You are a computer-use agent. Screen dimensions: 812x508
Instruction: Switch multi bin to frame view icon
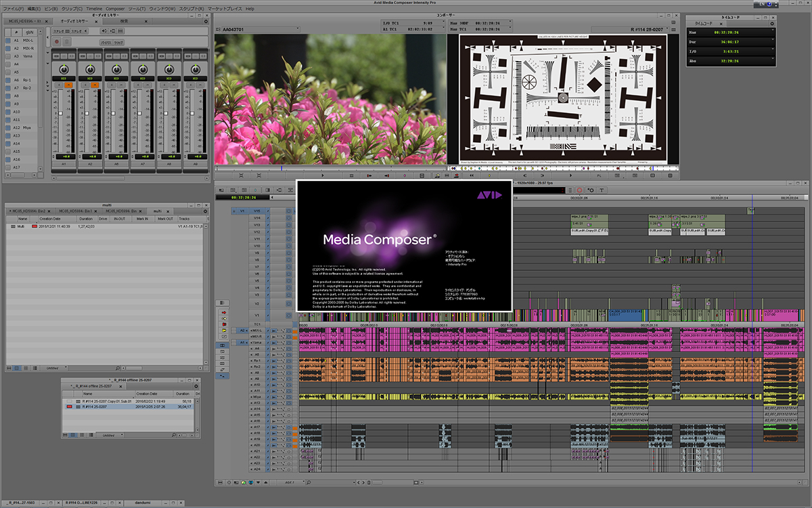coord(24,368)
